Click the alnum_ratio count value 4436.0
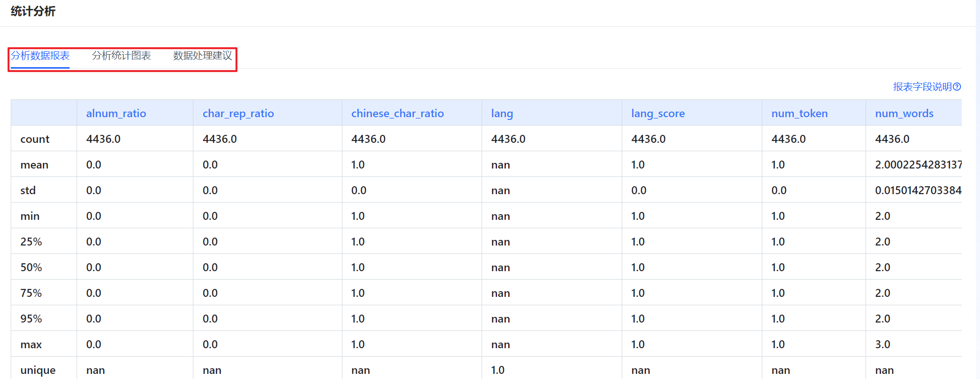 103,139
